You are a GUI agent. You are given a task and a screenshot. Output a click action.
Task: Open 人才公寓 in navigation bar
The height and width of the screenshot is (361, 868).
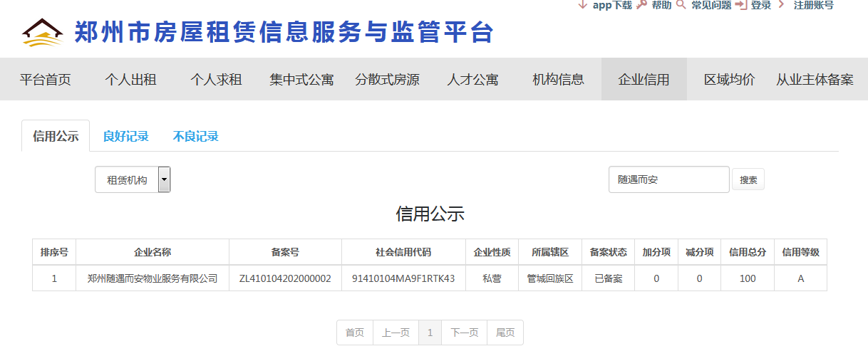pyautogui.click(x=473, y=79)
